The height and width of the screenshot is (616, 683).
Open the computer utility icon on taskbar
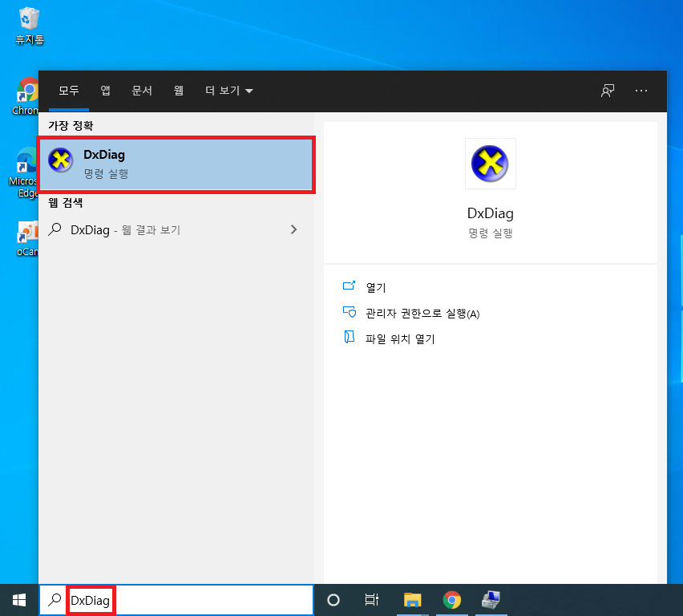[x=491, y=600]
